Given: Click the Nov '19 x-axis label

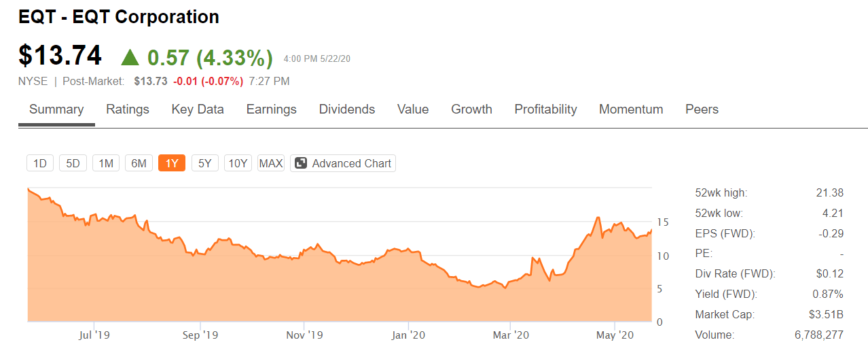Looking at the screenshot, I should [x=304, y=335].
